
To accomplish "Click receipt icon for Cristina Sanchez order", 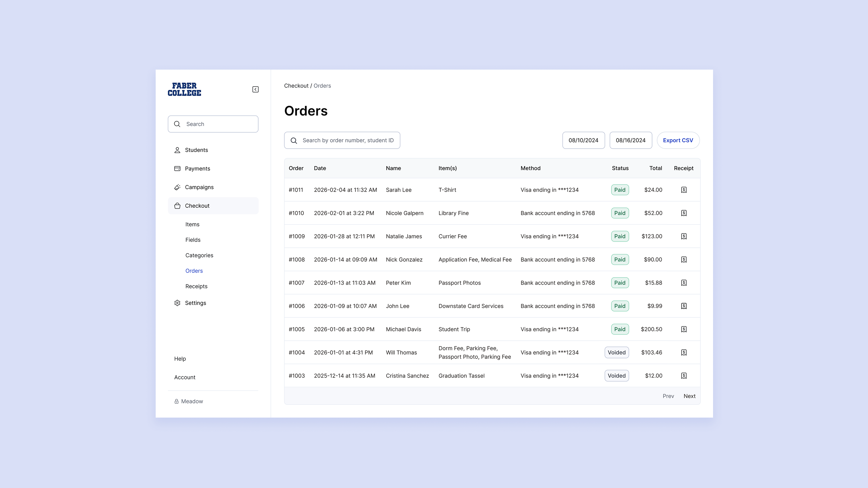I will coord(684,376).
